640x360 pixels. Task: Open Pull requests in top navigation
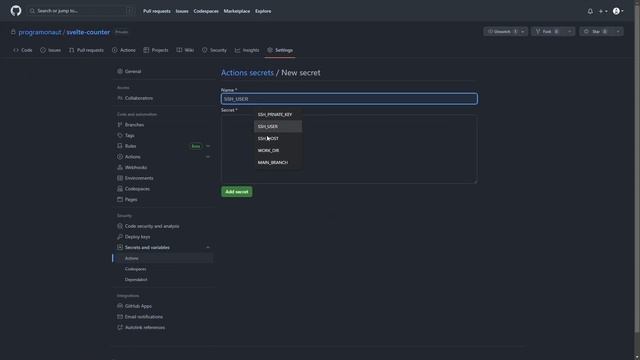click(157, 11)
